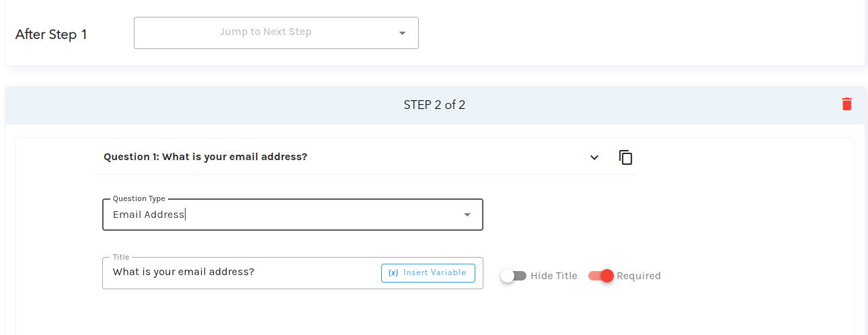Click the arrow in the Email Address selector
868x335 pixels.
point(467,215)
